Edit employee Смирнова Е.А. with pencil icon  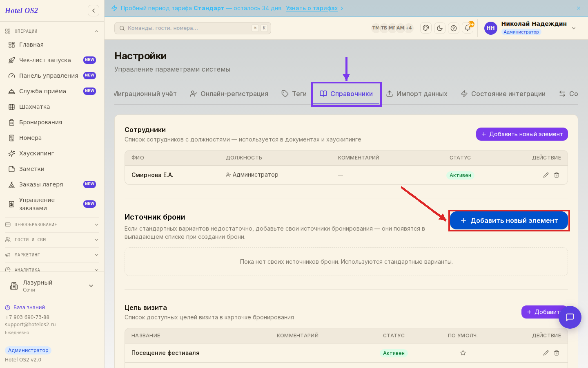pyautogui.click(x=546, y=175)
